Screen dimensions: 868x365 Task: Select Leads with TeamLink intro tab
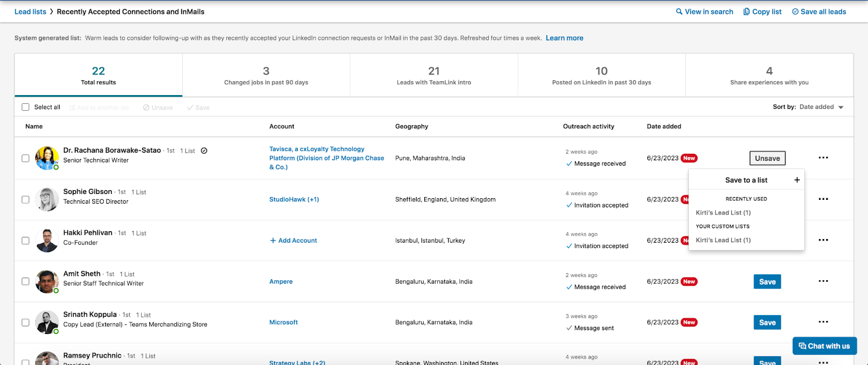pos(434,75)
